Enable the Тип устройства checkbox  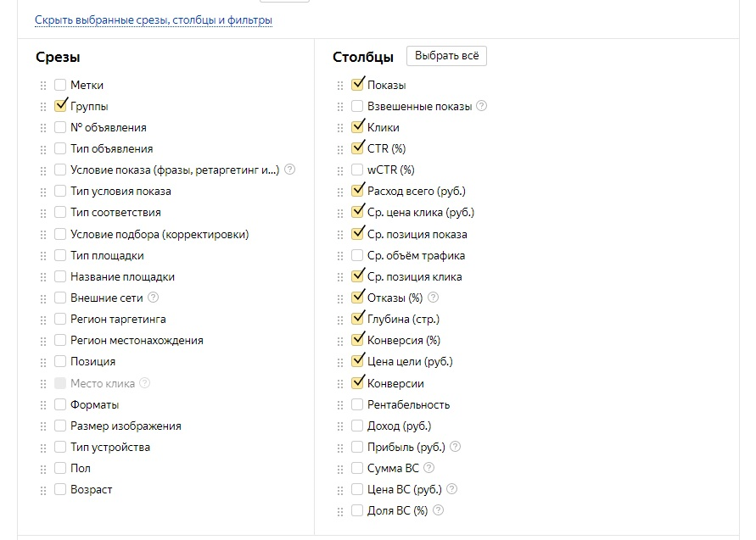tap(60, 447)
